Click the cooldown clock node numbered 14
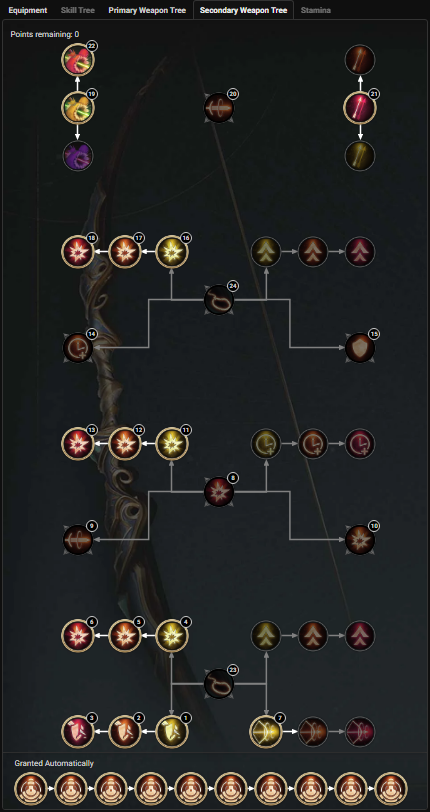 (78, 347)
